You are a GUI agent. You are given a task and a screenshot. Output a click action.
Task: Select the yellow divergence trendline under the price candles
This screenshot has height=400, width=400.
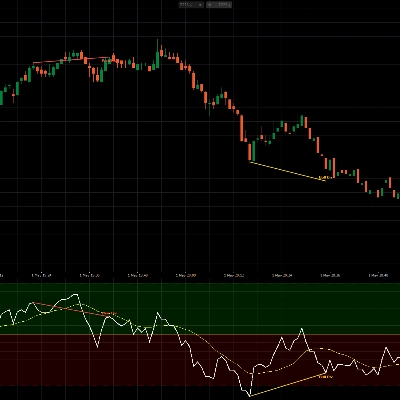(x=287, y=171)
